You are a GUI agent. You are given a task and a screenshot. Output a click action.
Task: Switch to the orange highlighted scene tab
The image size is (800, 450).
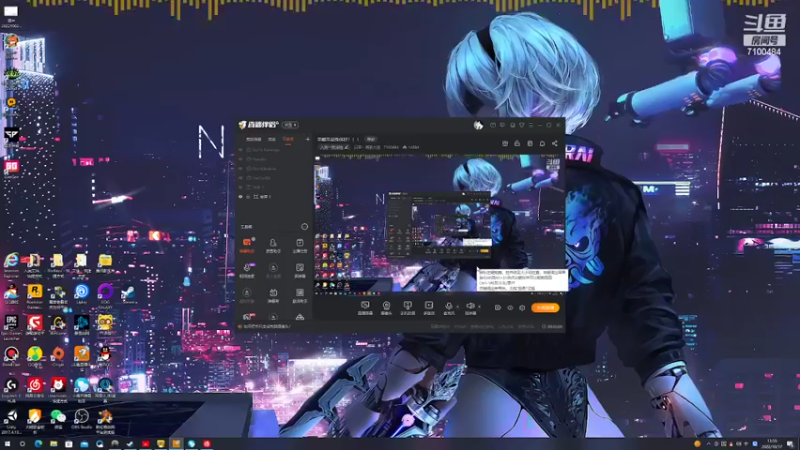[288, 139]
